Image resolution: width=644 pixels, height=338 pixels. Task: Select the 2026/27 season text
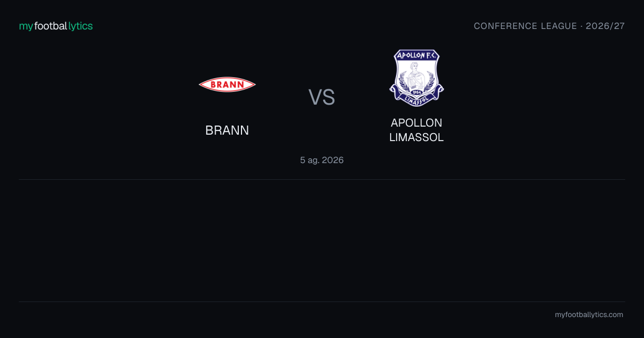(x=605, y=26)
